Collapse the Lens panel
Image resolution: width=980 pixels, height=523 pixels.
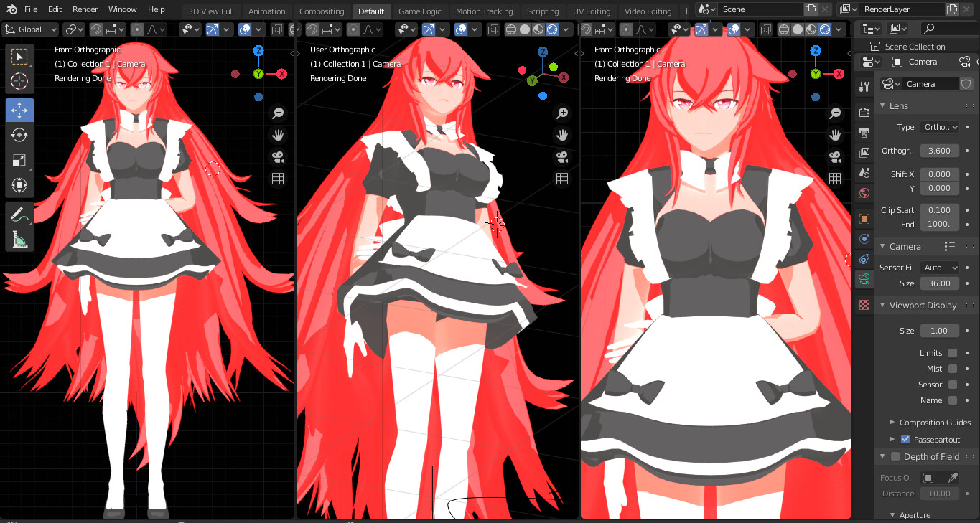[882, 105]
